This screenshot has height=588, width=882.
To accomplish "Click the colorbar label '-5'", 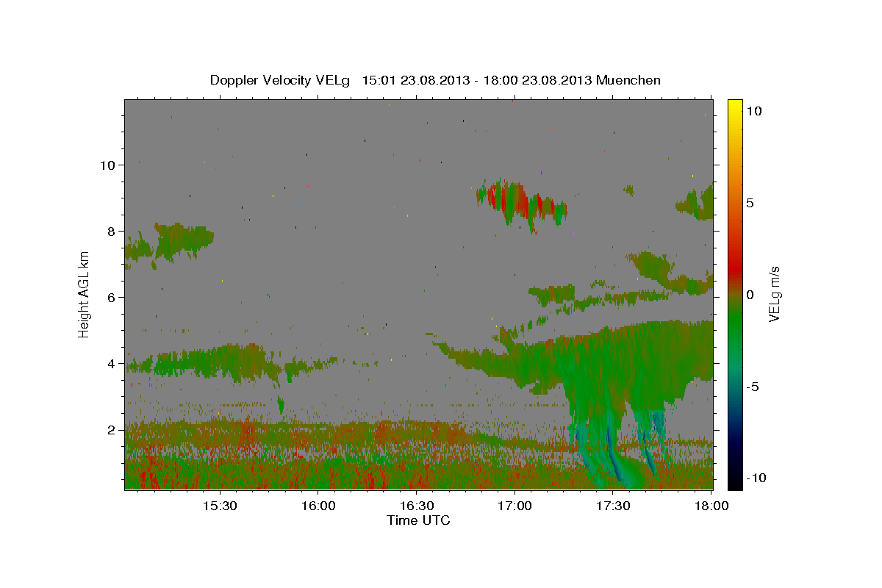I will click(x=751, y=386).
